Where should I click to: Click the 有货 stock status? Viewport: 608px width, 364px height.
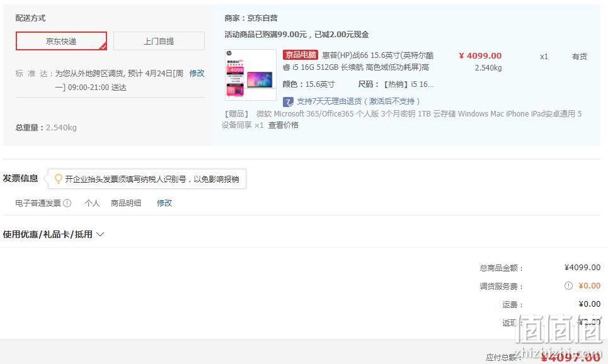579,57
